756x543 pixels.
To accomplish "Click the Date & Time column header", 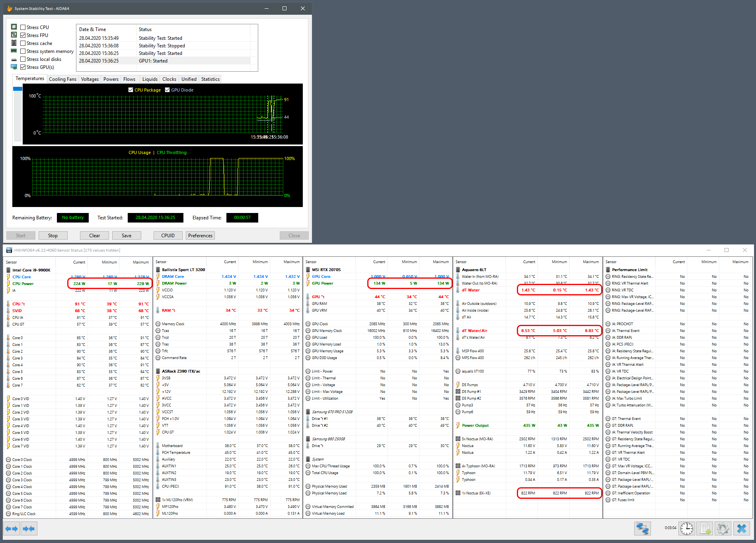I will (x=106, y=29).
